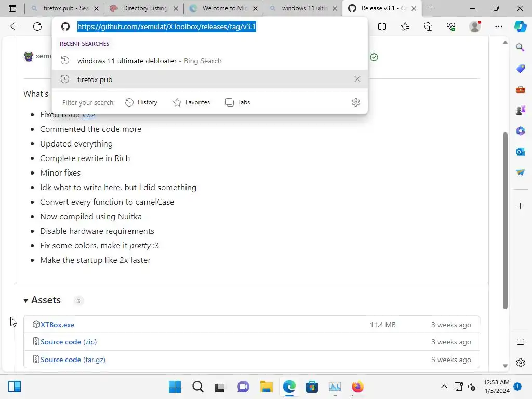Click 'Disable hardware requirements' bullet text

click(97, 231)
